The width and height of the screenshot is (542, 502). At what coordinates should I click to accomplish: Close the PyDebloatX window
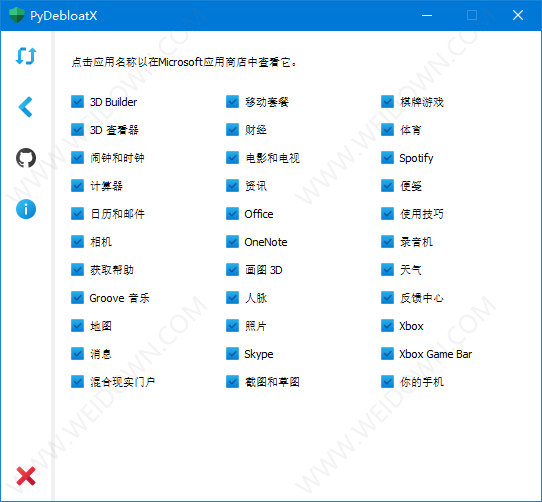coord(518,15)
